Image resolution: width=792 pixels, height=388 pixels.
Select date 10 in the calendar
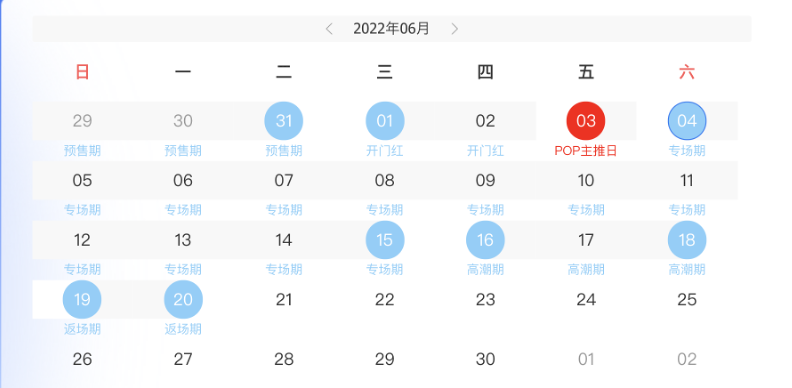point(586,180)
